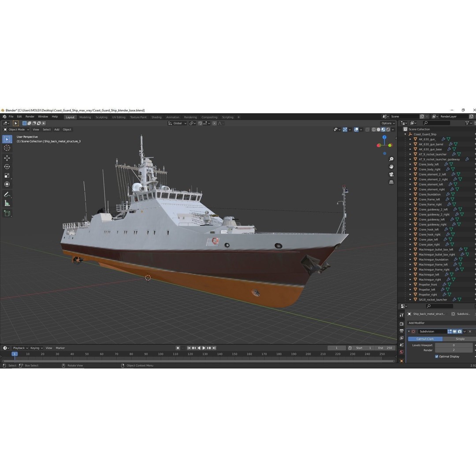Collapse the Subdivision modifier panel
The height and width of the screenshot is (476, 476).
point(409,331)
